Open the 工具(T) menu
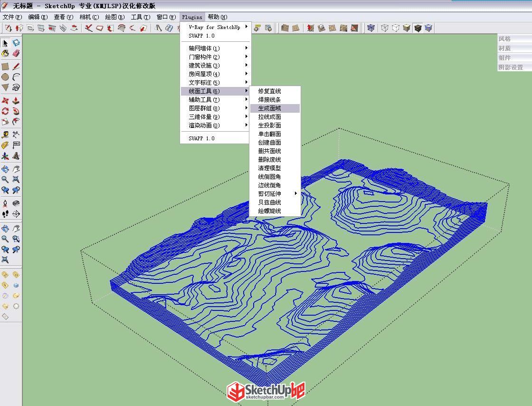 point(141,17)
